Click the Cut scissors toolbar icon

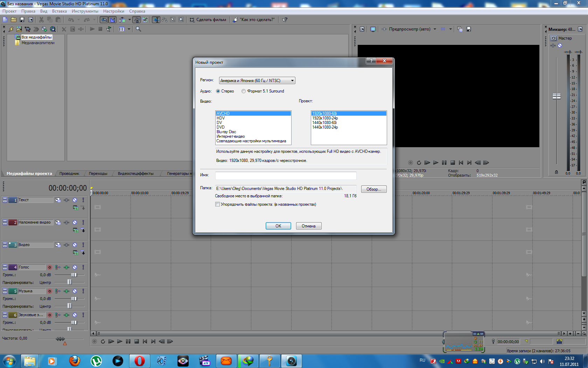point(41,20)
